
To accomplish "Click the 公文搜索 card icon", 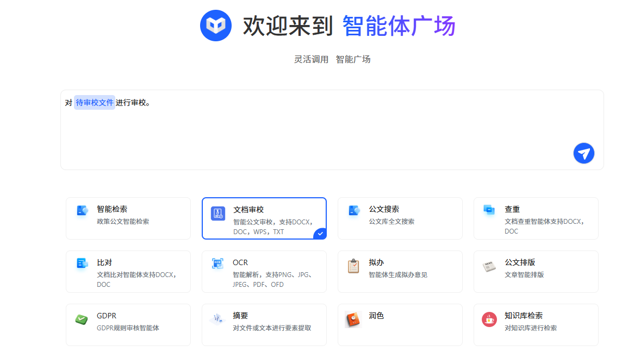I will (x=354, y=210).
